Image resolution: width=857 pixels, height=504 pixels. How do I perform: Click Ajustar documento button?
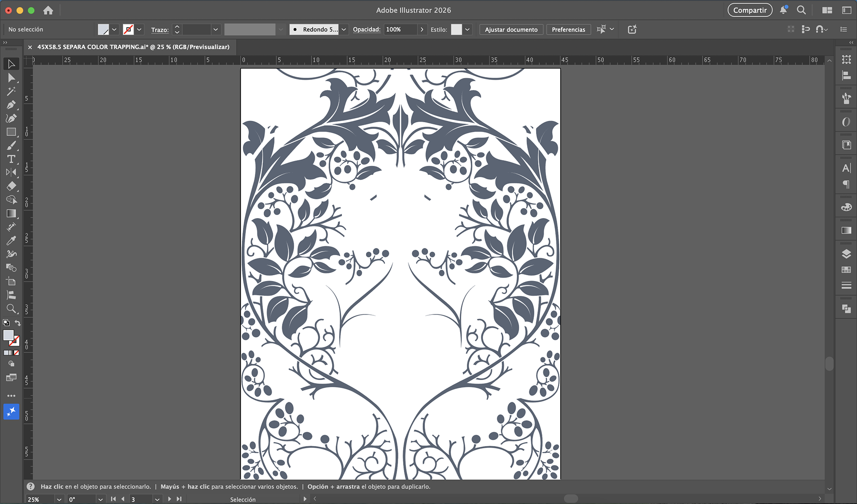coord(511,29)
